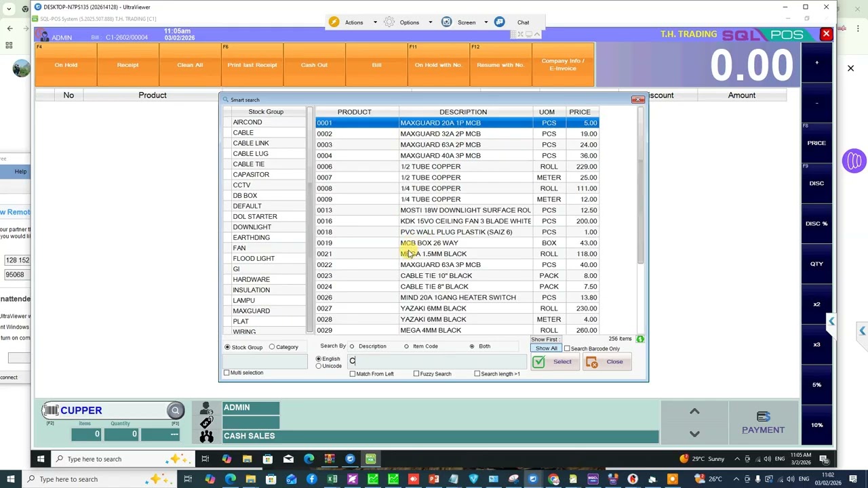Click the PAYMENT button
This screenshot has height=488, width=868.
point(763,422)
